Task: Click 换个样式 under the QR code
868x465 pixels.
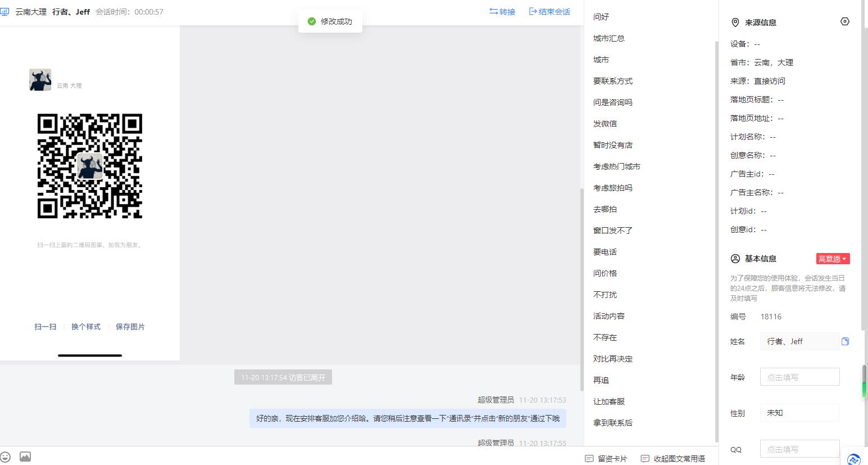Action: point(86,327)
